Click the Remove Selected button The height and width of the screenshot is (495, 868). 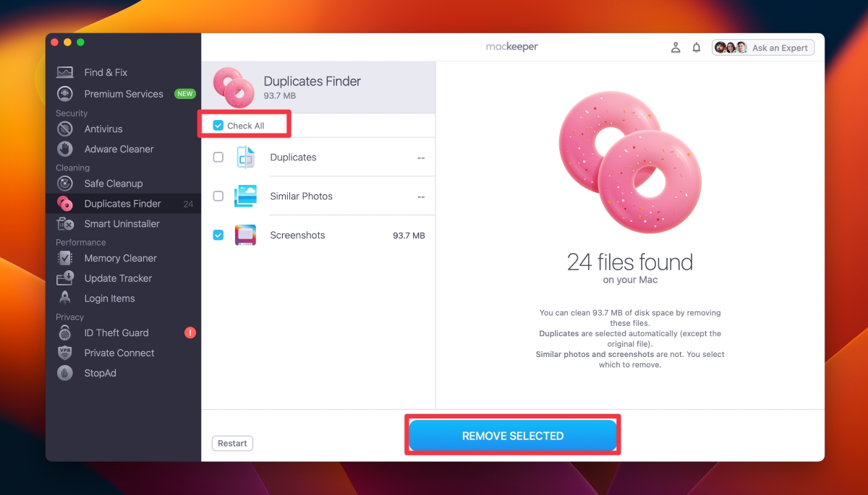click(x=513, y=436)
